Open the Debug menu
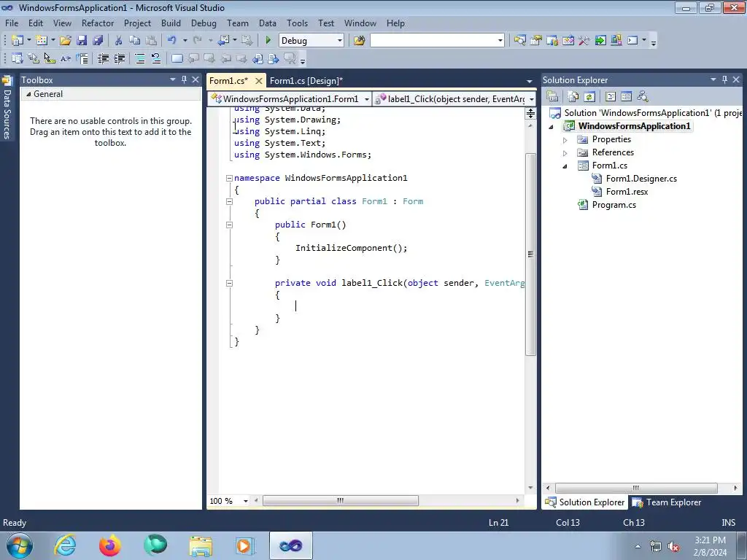747x560 pixels. (x=204, y=23)
